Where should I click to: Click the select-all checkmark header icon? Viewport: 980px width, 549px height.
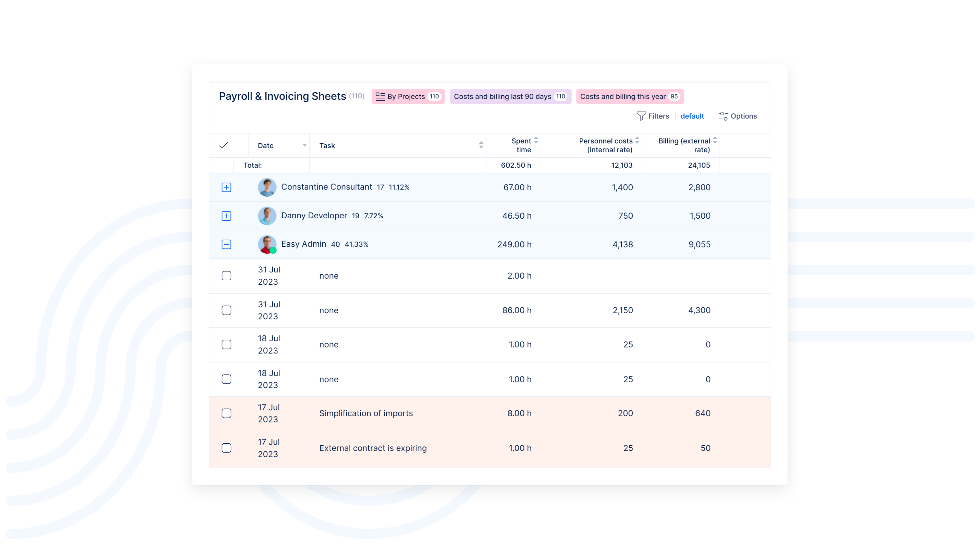(224, 145)
